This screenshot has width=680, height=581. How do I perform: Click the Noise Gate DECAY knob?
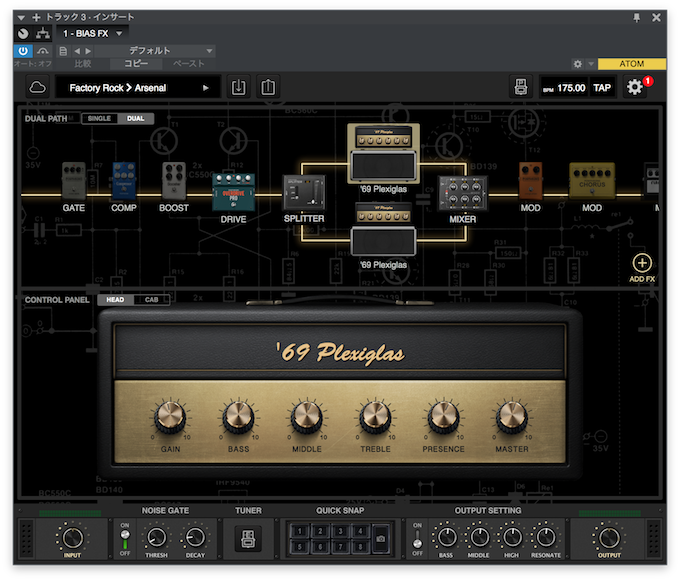click(x=195, y=538)
